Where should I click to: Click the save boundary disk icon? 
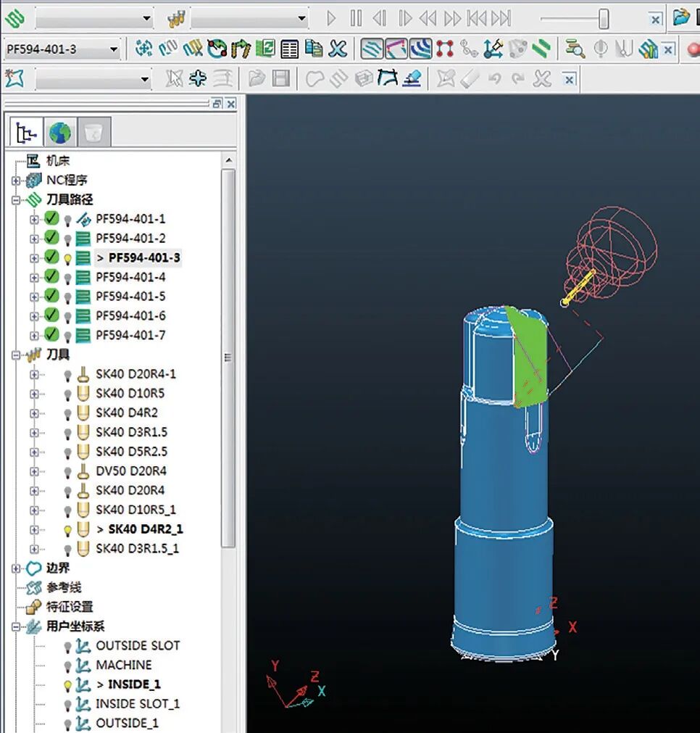(x=281, y=78)
